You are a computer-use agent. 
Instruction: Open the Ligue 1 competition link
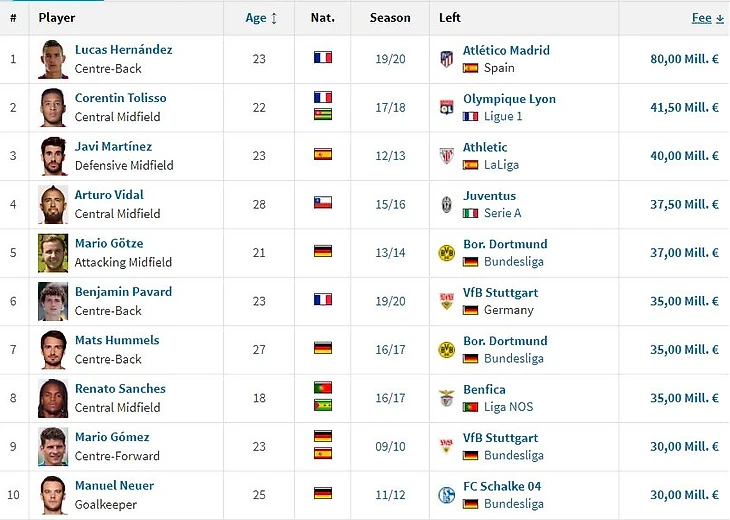point(503,116)
